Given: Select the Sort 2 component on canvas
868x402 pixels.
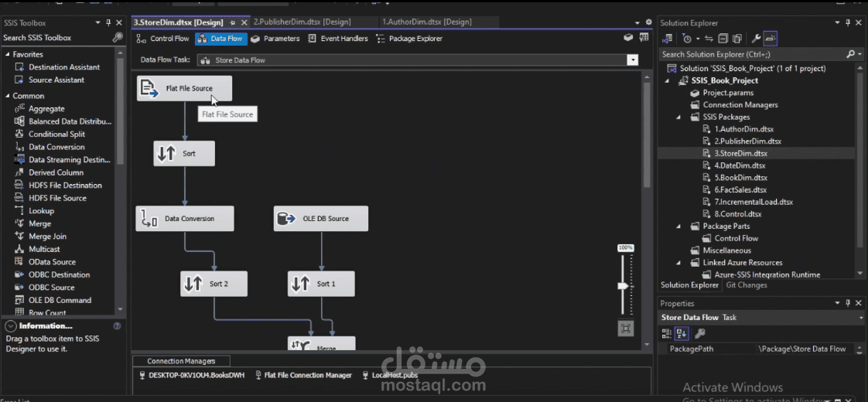Looking at the screenshot, I should tap(214, 284).
